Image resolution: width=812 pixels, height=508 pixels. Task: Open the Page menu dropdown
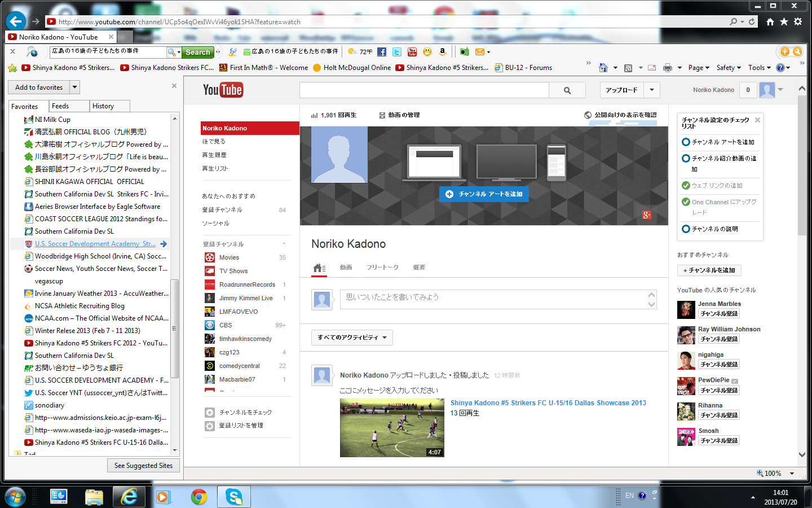[x=699, y=68]
